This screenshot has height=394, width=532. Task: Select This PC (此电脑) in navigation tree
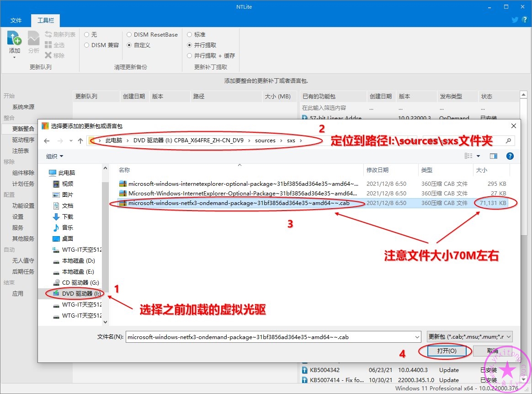[x=62, y=173]
